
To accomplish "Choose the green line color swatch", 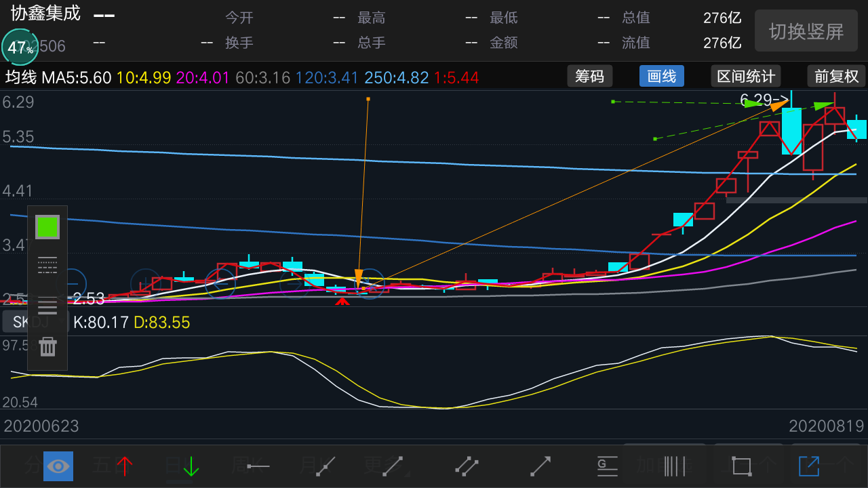I will click(x=47, y=227).
